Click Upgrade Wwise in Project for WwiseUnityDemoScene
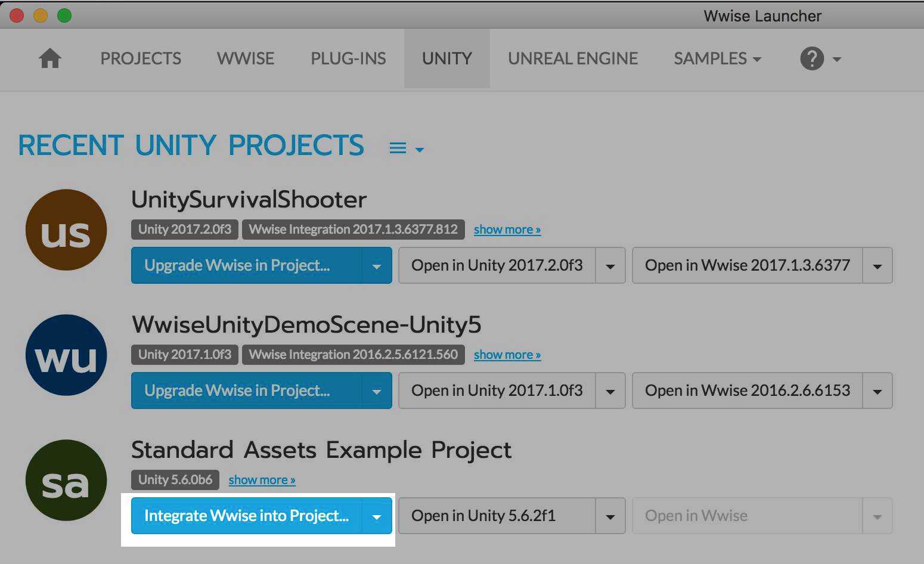Viewport: 924px width, 564px height. pos(237,391)
